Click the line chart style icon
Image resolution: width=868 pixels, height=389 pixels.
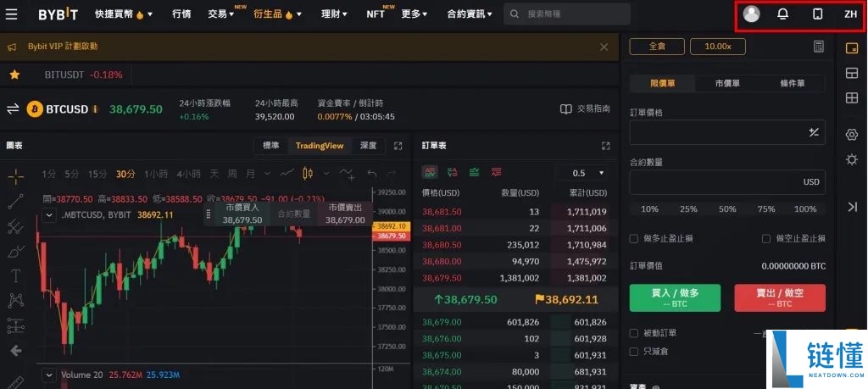[287, 174]
